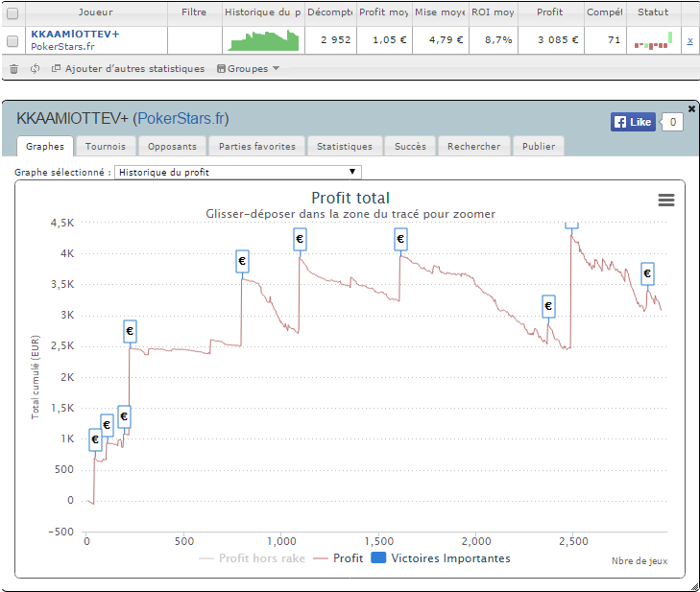Viewport: 700px width, 592px height.
Task: Click the Statut bar chart thumbnail
Action: point(654,40)
